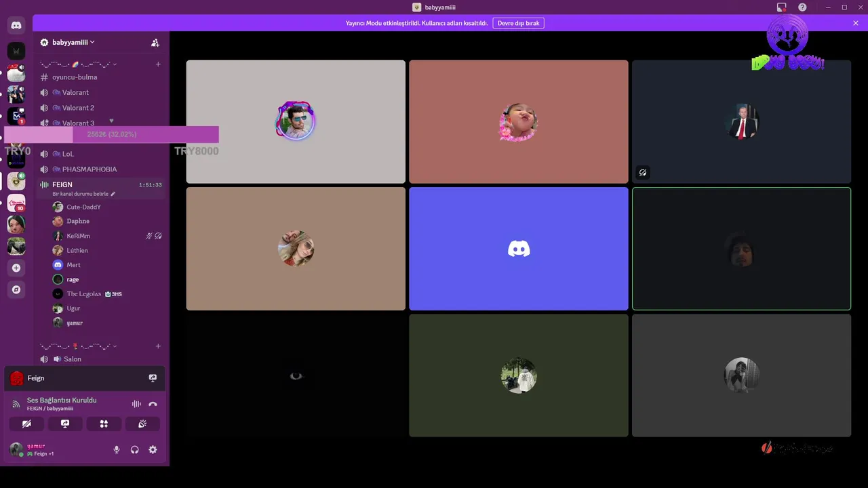The height and width of the screenshot is (488, 868).
Task: Dismiss the Streamer Mode banner with X
Action: (856, 23)
